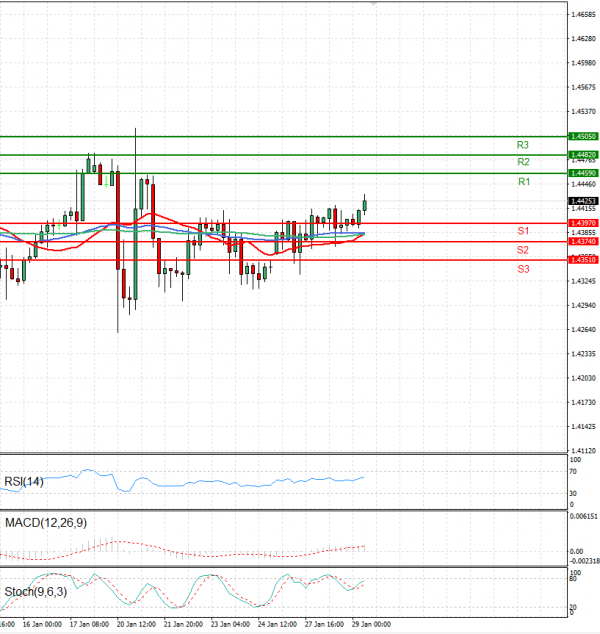Click the 29 Jan 00:00 time label
Image resolution: width=600 pixels, height=634 pixels.
pos(371,624)
